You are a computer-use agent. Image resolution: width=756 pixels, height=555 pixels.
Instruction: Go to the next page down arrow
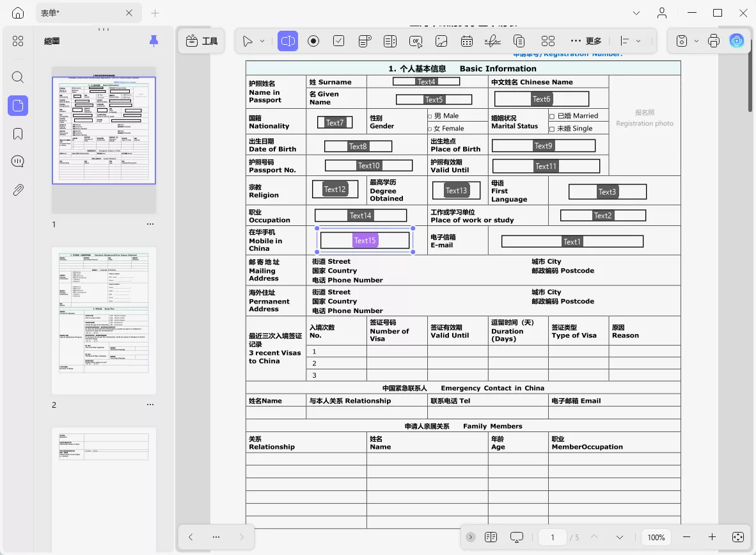pos(620,537)
